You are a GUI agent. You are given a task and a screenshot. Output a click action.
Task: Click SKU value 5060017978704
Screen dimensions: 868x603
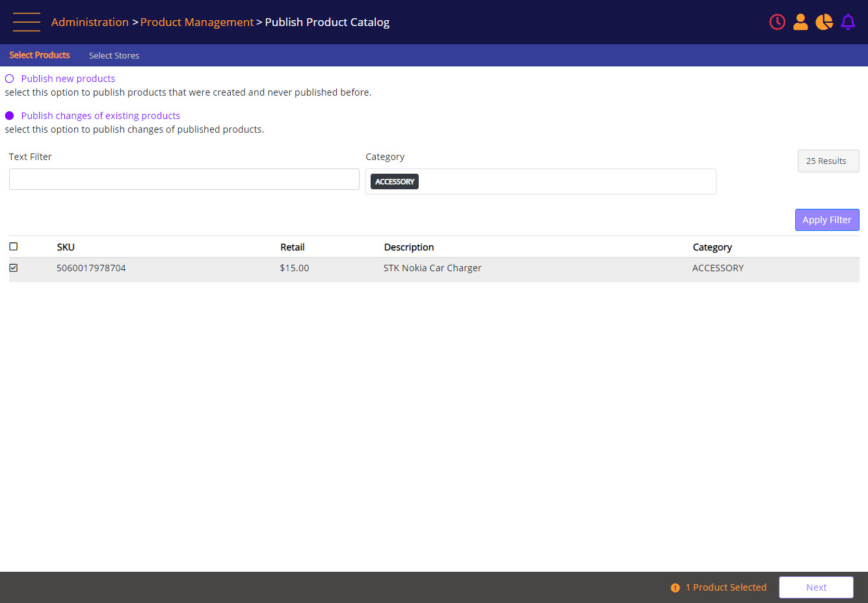(91, 268)
